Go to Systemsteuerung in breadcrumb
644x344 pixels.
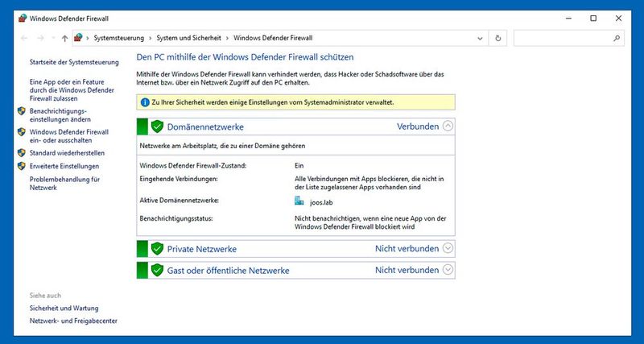coord(118,38)
